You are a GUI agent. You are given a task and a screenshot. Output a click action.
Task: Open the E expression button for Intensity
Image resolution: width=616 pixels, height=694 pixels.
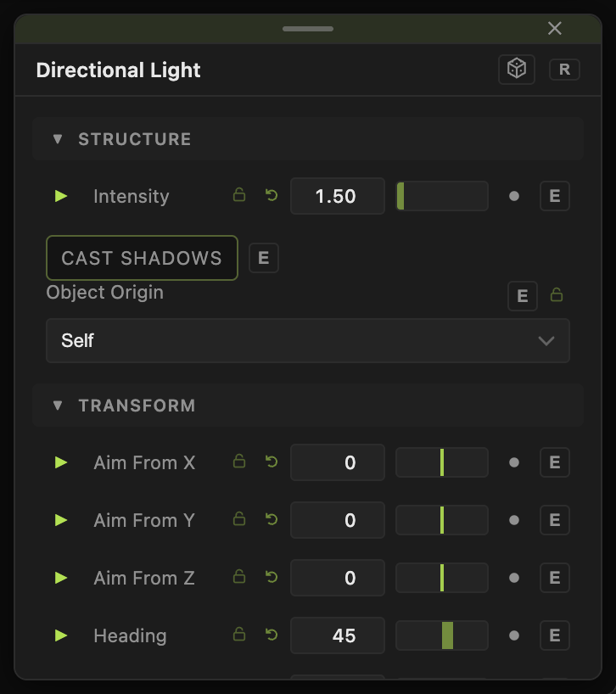coord(555,196)
